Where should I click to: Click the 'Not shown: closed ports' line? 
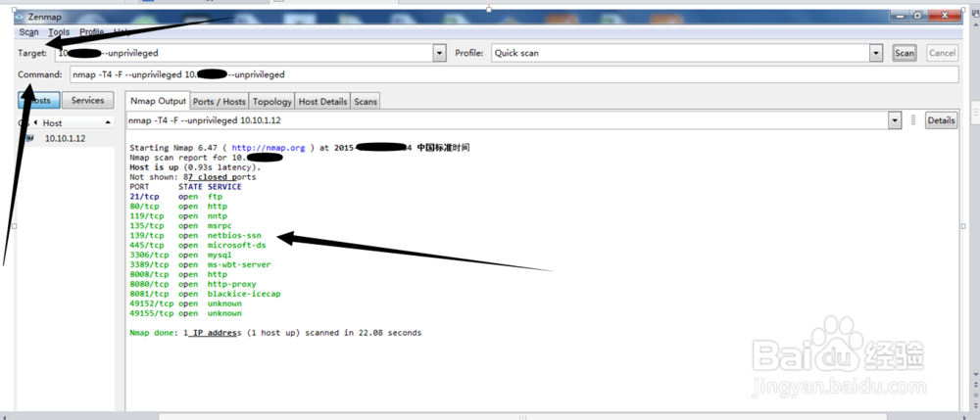(192, 177)
